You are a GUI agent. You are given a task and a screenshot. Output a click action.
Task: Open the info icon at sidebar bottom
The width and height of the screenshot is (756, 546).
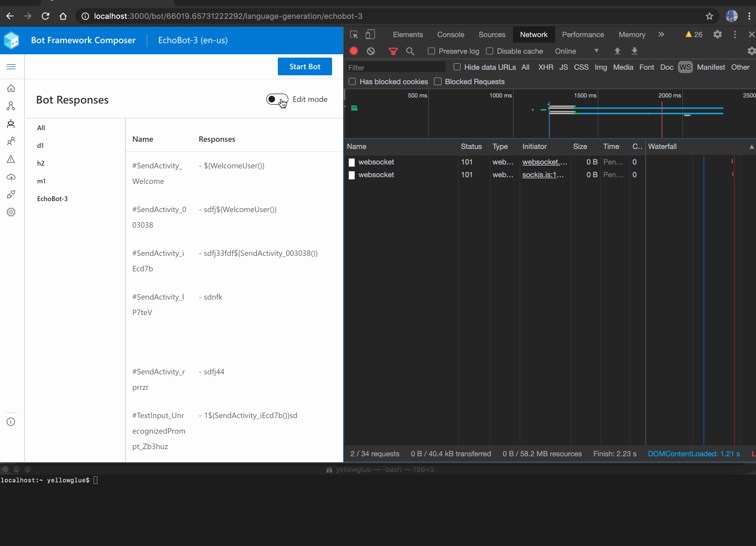(x=11, y=422)
